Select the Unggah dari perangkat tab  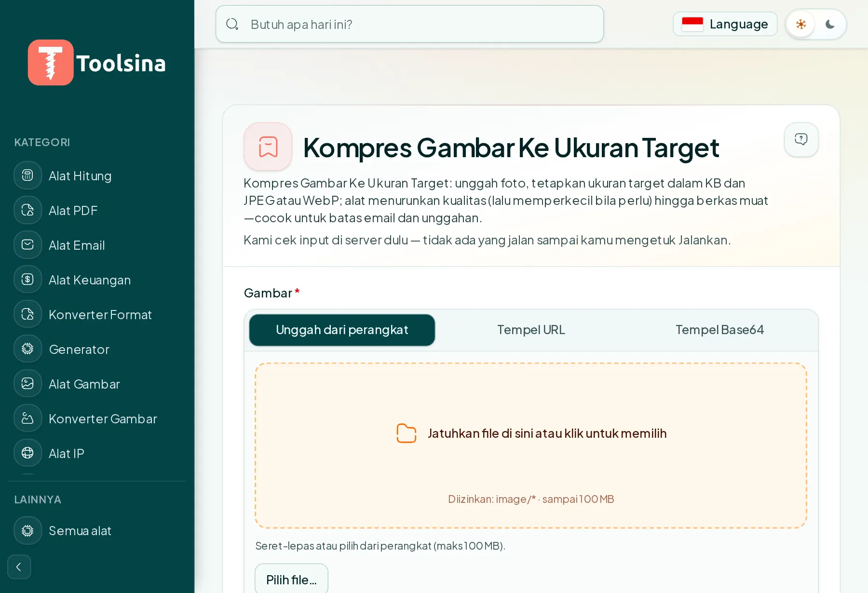coord(342,330)
